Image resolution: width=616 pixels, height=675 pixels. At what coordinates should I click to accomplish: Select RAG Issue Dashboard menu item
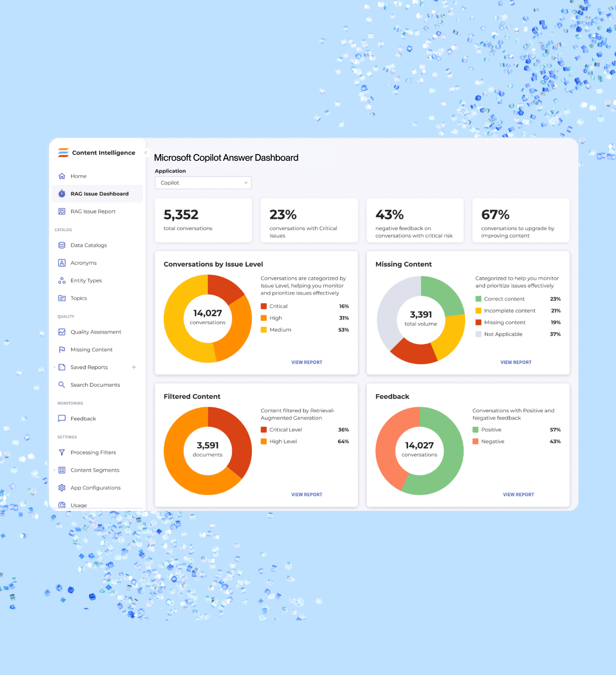coord(97,194)
